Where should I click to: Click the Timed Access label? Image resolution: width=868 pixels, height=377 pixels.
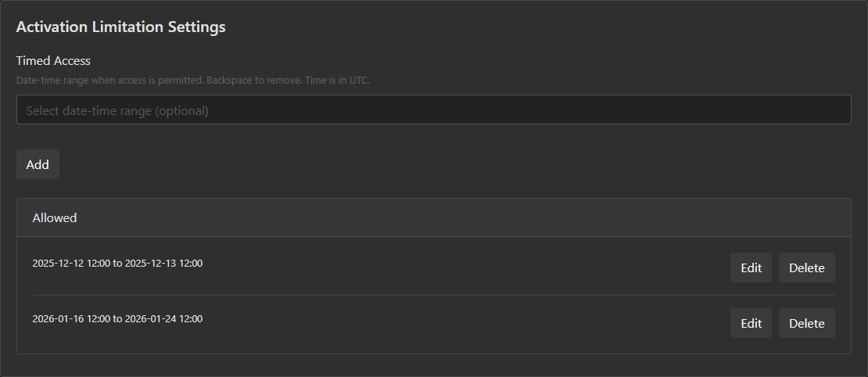point(53,60)
